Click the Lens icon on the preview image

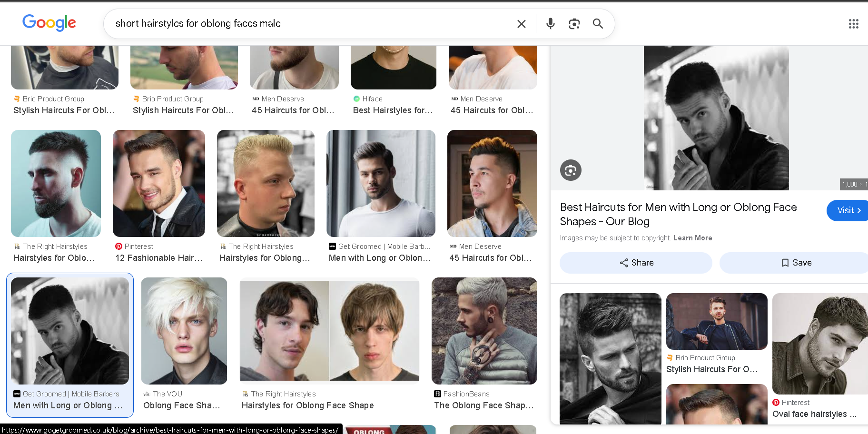[571, 170]
